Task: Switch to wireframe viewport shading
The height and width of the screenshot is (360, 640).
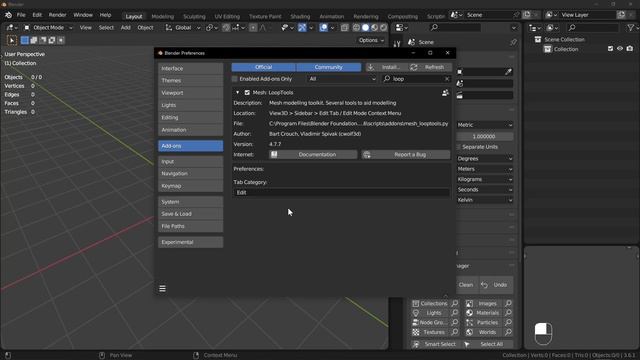Action: click(x=356, y=28)
